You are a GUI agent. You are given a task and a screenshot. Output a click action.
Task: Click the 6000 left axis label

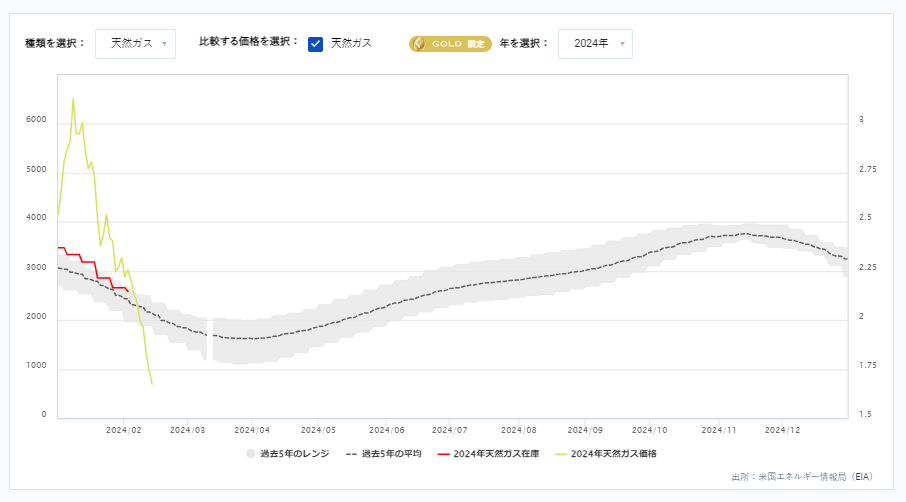[x=36, y=120]
